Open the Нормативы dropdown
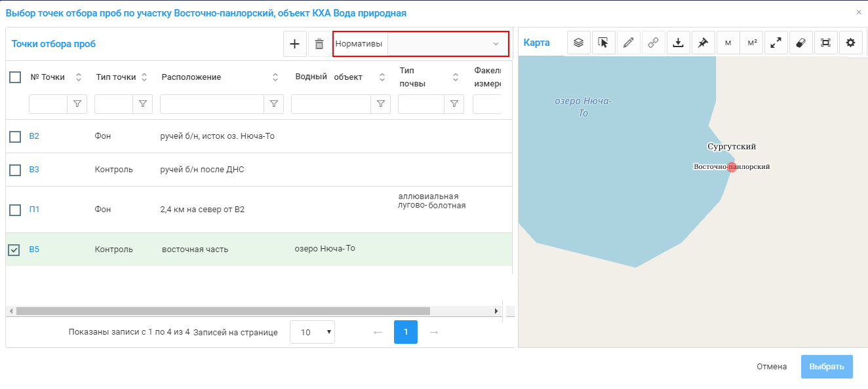 (448, 44)
